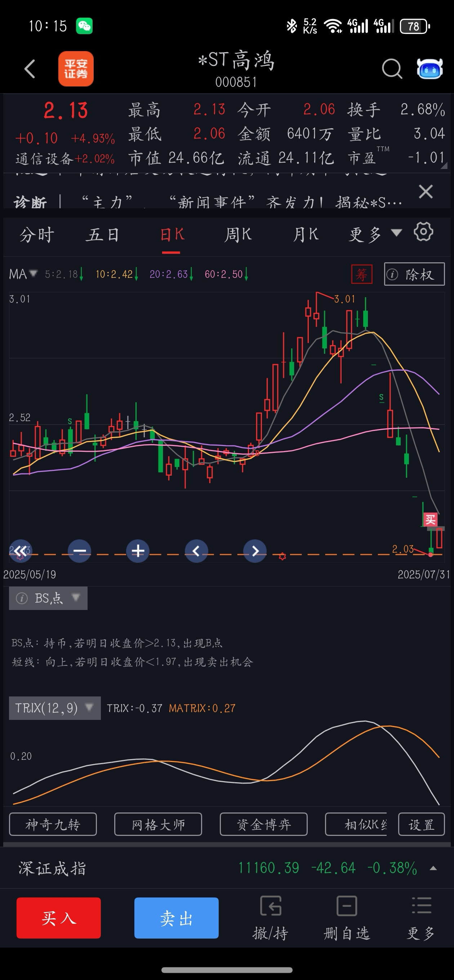Open 撤/持 orders and holdings
Screen dimensions: 454x980
point(271,918)
